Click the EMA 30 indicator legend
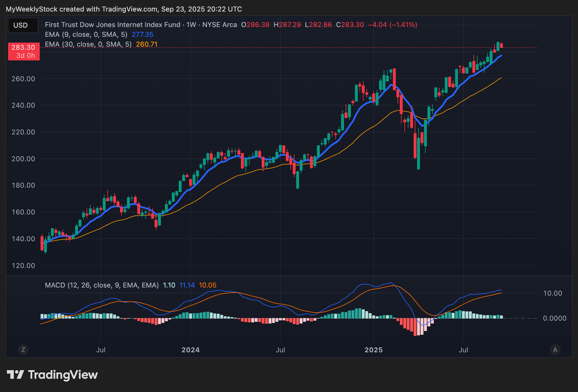The width and height of the screenshot is (578, 392). click(x=88, y=44)
